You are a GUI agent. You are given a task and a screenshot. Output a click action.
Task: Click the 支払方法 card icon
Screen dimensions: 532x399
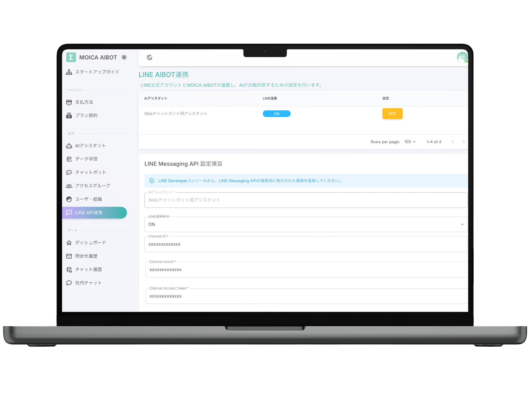click(69, 102)
